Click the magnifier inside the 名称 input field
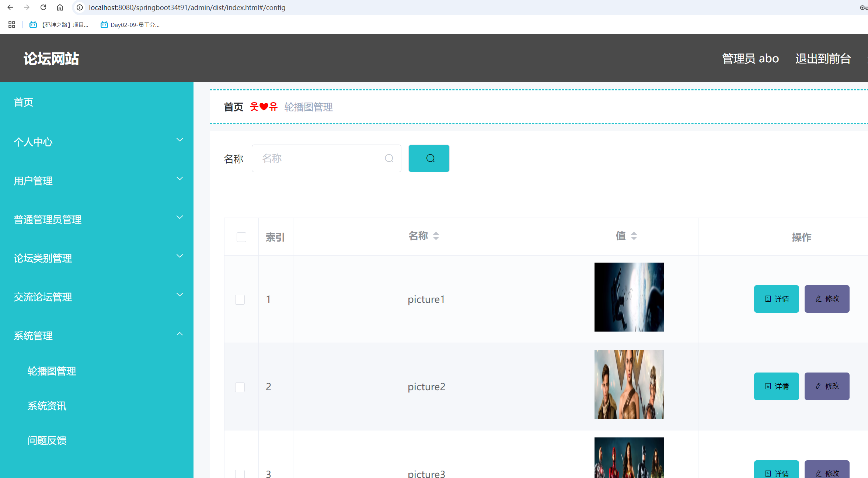The width and height of the screenshot is (868, 478). (389, 158)
